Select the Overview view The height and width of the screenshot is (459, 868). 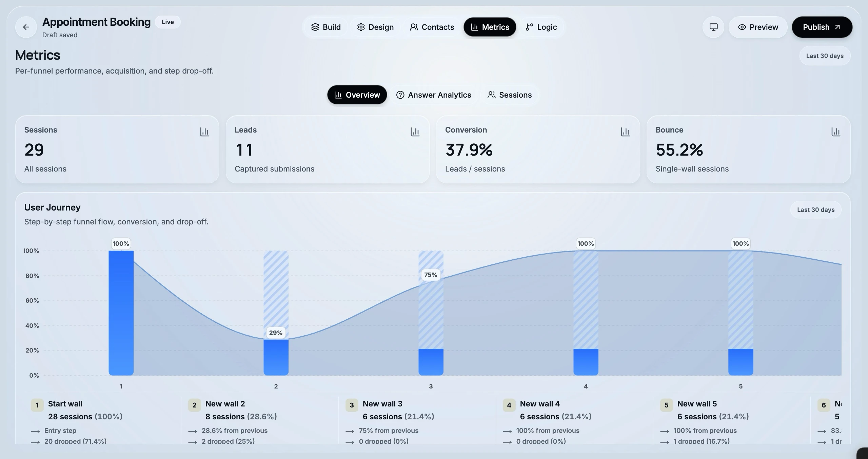(x=357, y=95)
